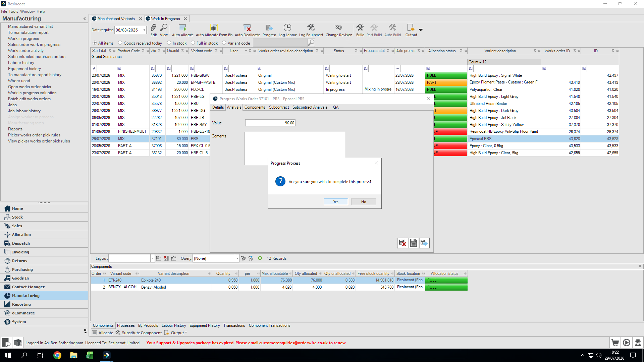The image size is (644, 362).
Task: Open the Components tab in dialog
Action: tap(255, 107)
